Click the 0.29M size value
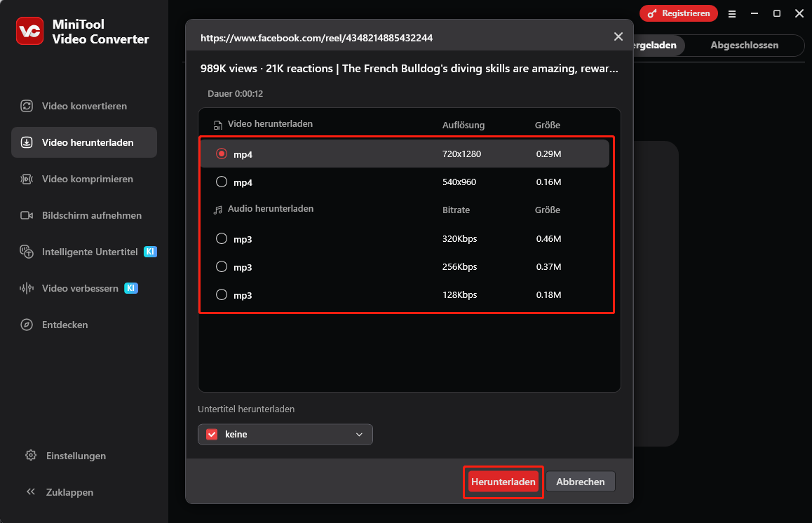812x523 pixels. click(548, 154)
